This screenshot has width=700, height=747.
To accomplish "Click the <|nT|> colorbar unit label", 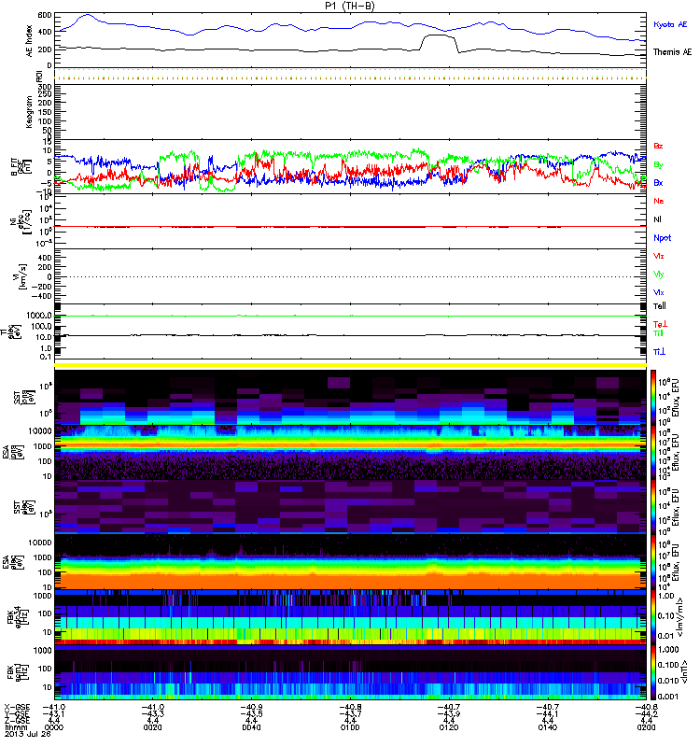I will click(682, 672).
